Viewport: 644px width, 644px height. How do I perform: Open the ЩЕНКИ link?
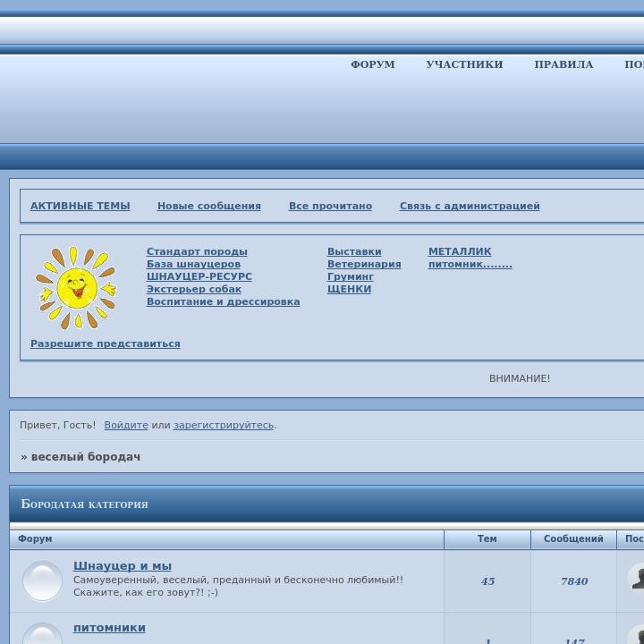coord(349,289)
